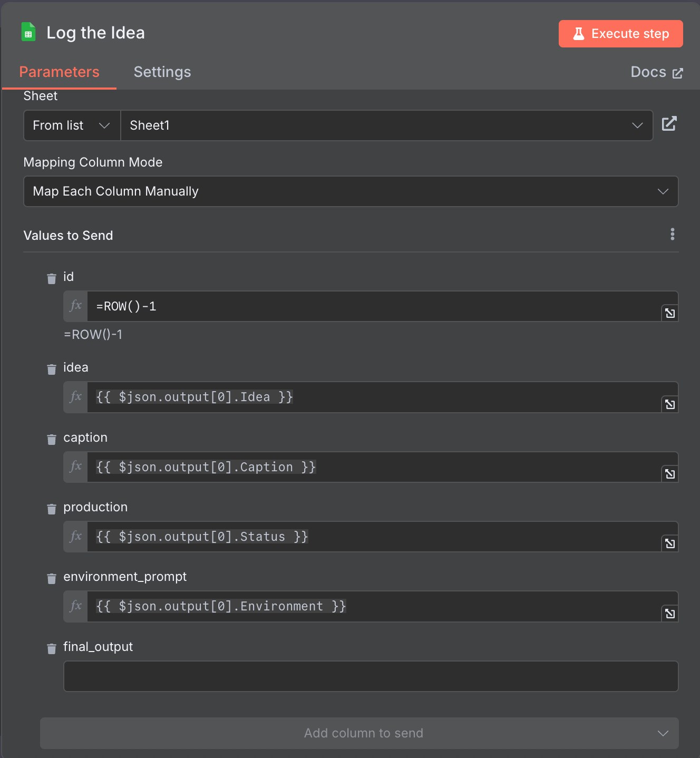The image size is (700, 758).
Task: Click the Execute step button
Action: point(620,34)
